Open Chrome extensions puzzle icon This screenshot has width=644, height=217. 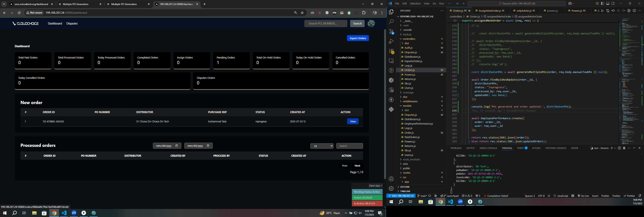(364, 13)
